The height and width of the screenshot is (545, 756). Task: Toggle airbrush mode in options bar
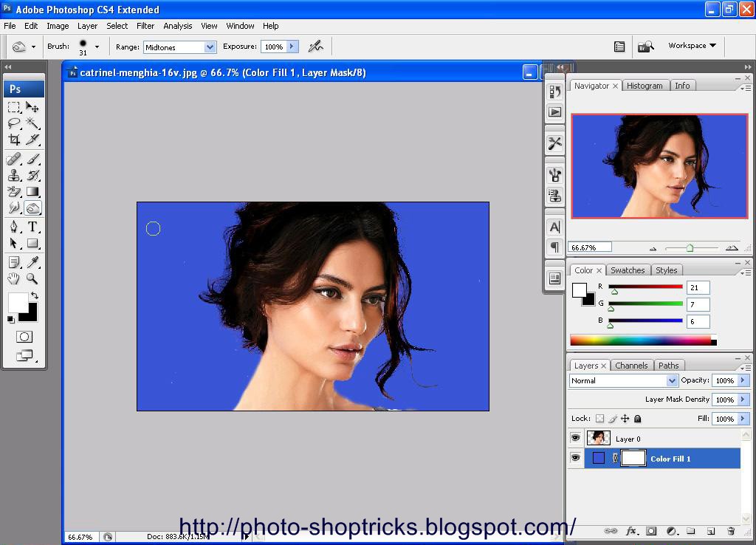316,47
